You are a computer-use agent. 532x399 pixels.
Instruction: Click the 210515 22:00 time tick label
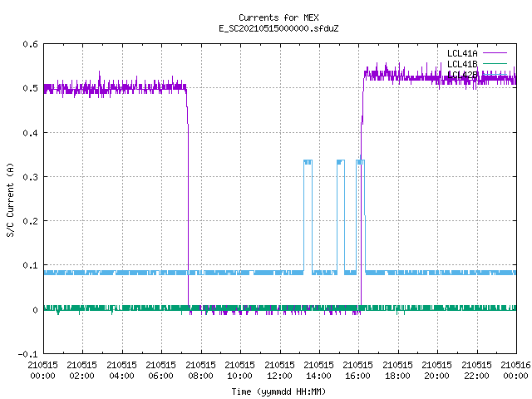tap(476, 371)
